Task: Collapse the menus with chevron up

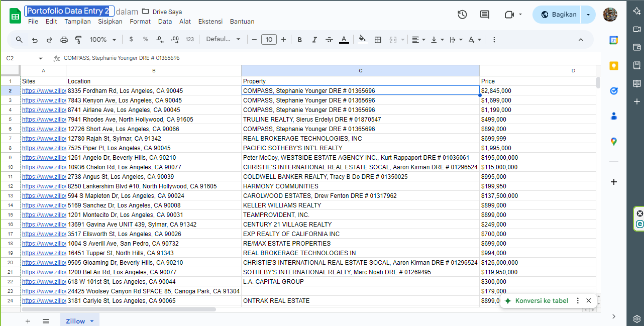Action: (x=581, y=39)
